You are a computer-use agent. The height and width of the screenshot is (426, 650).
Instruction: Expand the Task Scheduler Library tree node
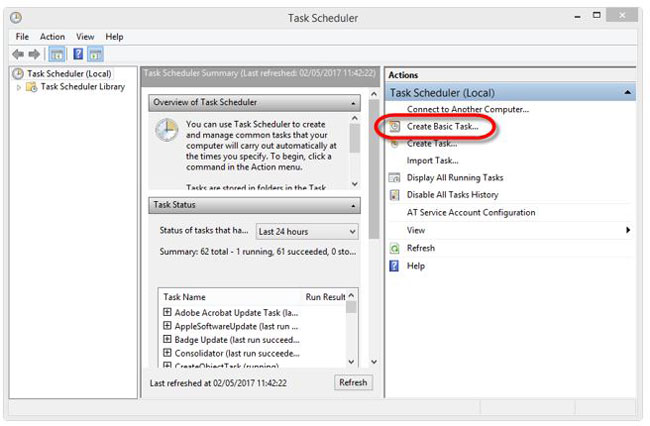[x=18, y=88]
